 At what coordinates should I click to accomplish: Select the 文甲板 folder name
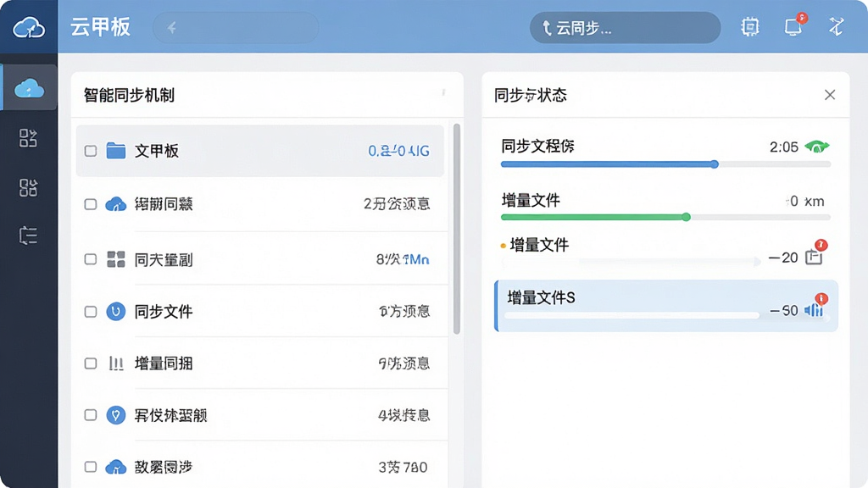pyautogui.click(x=157, y=151)
